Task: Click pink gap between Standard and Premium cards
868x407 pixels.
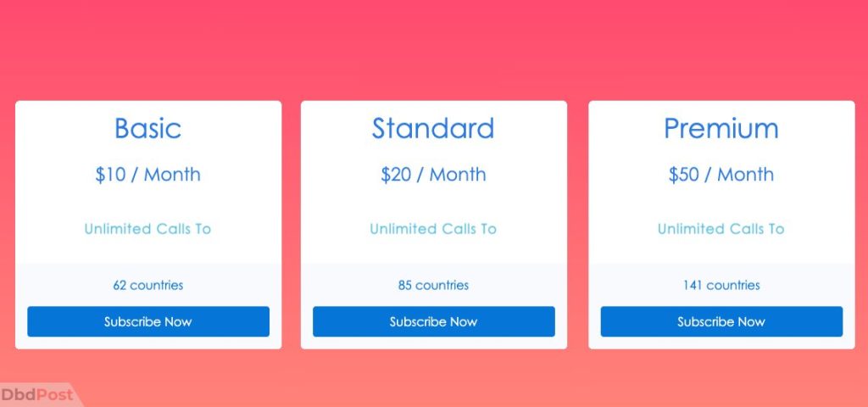Action: point(578,225)
